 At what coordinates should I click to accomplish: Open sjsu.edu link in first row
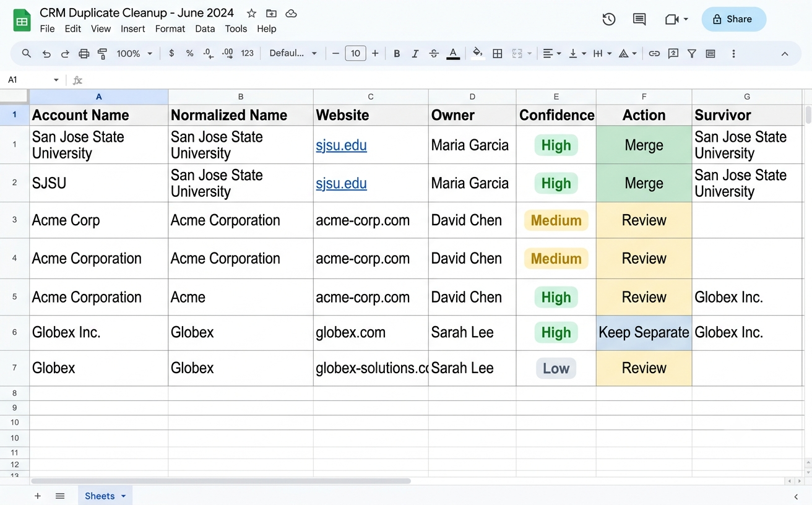point(341,145)
